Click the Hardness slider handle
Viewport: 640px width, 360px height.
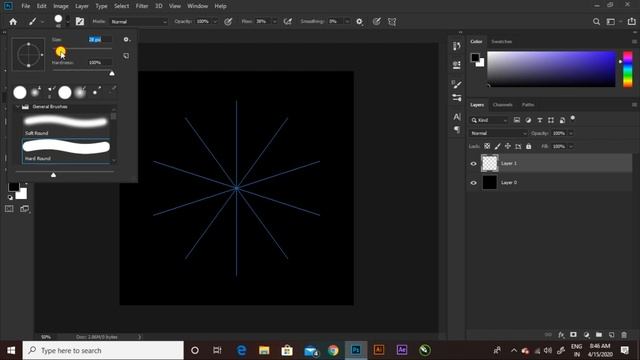pyautogui.click(x=112, y=73)
